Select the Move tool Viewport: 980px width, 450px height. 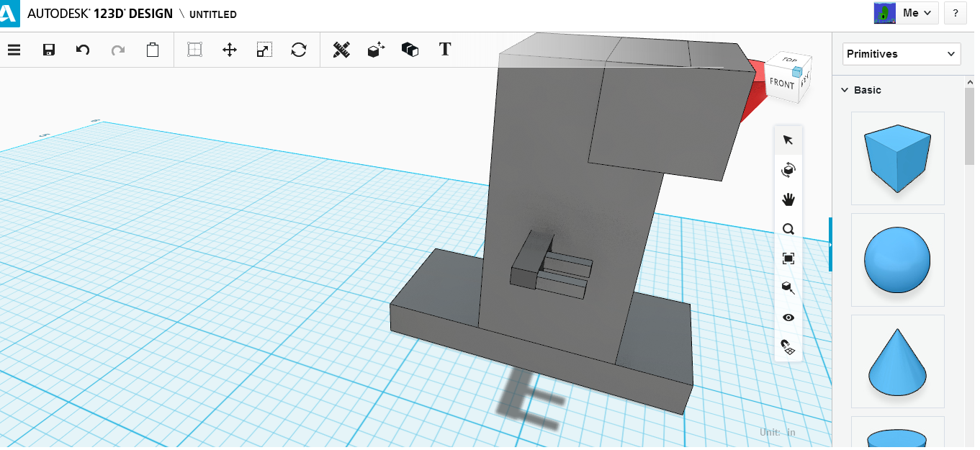230,50
